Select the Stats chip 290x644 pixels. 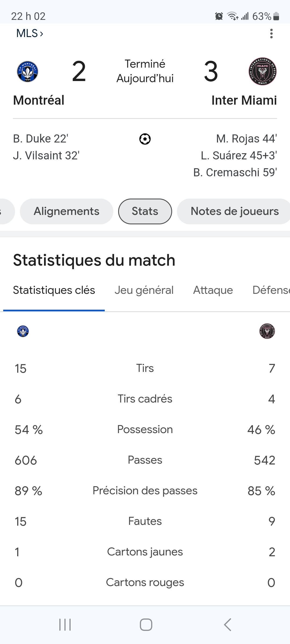pos(145,211)
